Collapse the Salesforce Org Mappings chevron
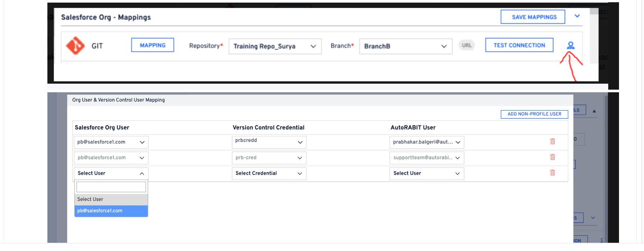The height and width of the screenshot is (251, 644). [x=577, y=16]
